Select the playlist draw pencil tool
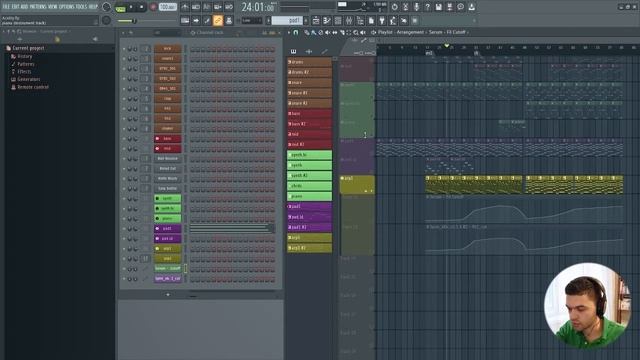The image size is (640, 360). [x=307, y=32]
